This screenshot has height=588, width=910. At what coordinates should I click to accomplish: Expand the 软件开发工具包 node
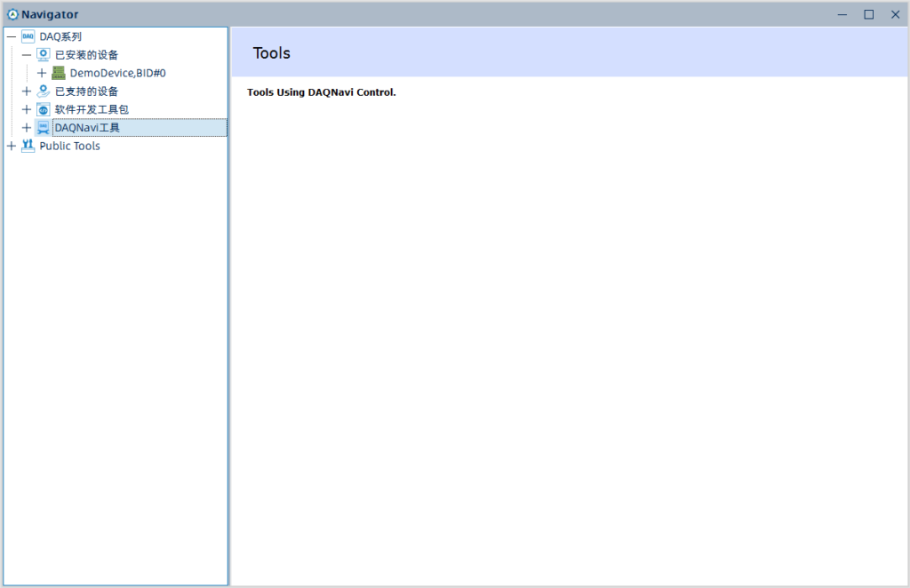(27, 109)
